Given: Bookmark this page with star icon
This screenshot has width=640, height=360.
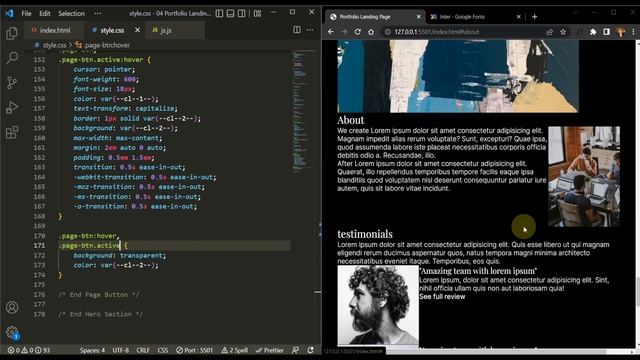Looking at the screenshot, I should (x=563, y=32).
